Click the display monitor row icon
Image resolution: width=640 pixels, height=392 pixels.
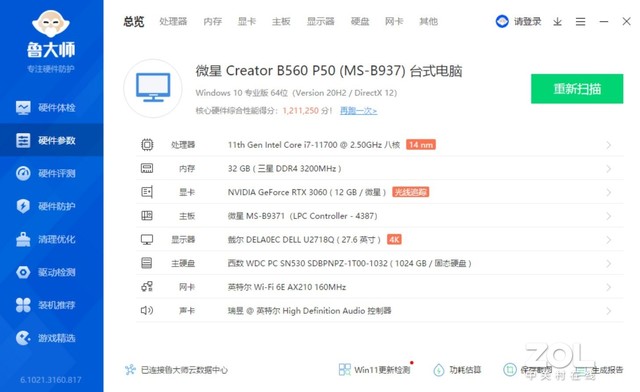point(147,239)
